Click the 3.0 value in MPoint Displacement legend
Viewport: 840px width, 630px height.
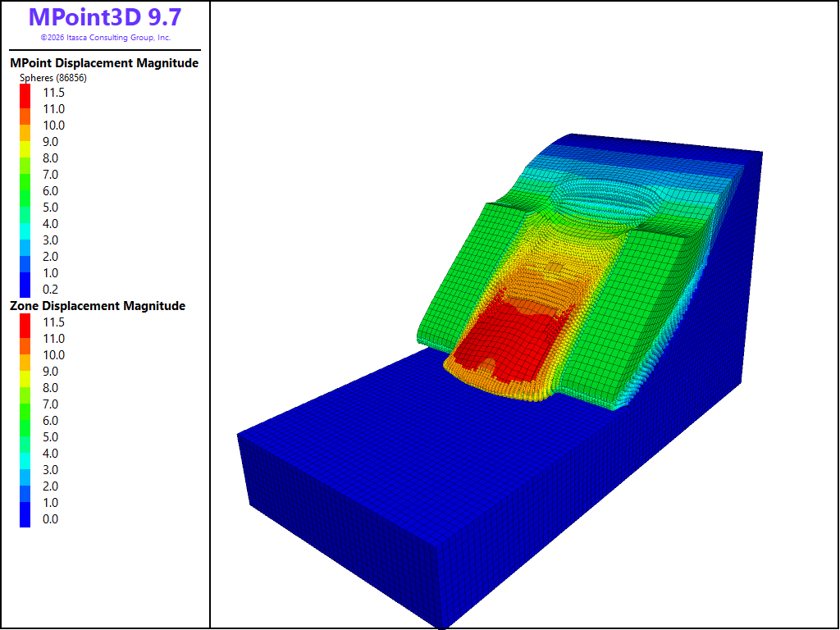50,240
